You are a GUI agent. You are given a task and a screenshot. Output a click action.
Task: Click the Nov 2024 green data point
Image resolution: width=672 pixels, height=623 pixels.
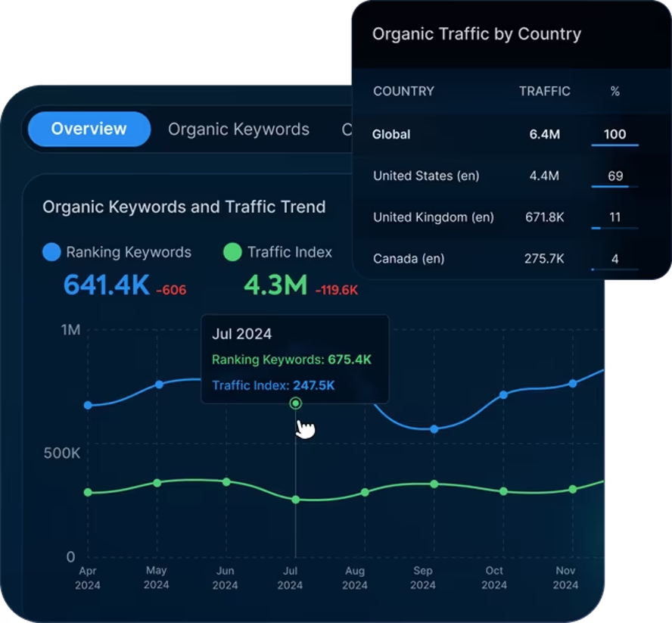(573, 489)
